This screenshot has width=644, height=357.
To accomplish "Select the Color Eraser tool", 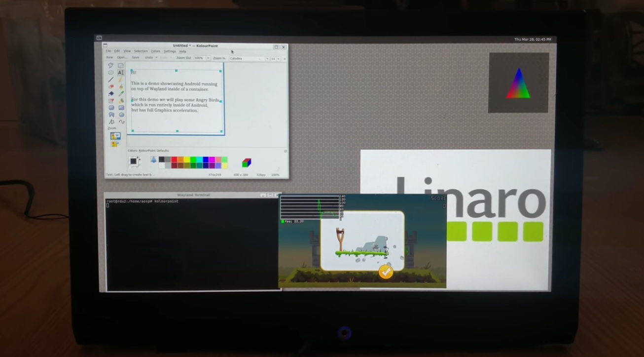I will [111, 100].
